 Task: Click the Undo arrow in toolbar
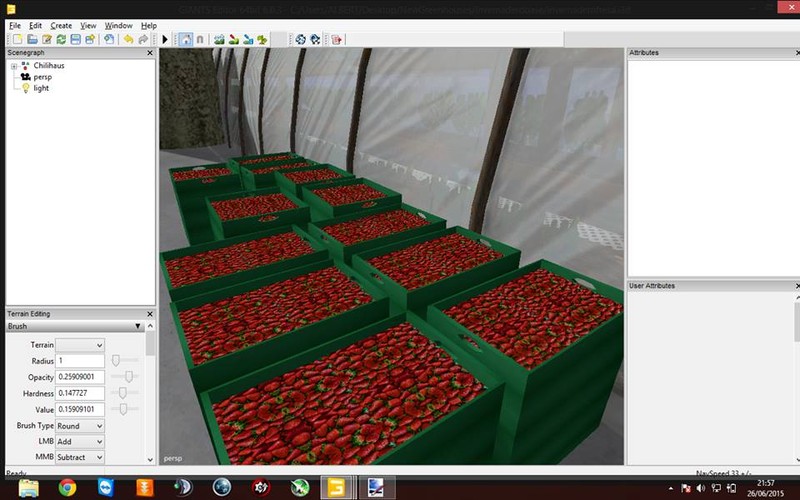tap(128, 39)
